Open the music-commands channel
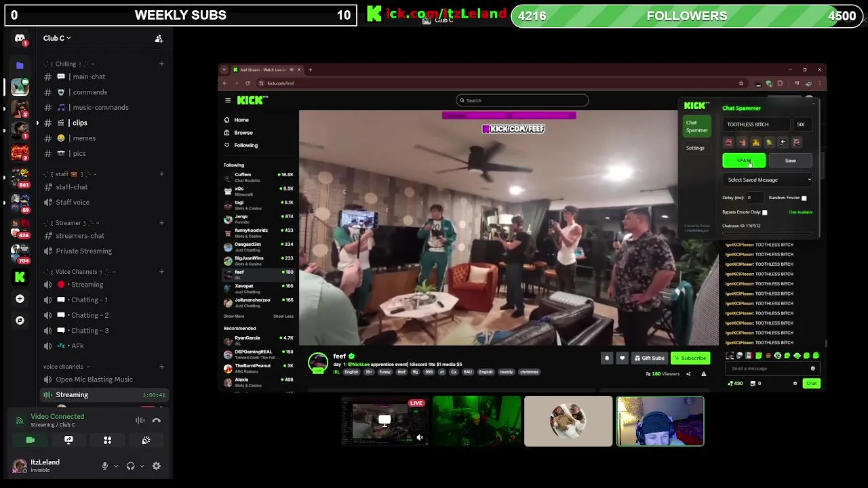Image resolution: width=868 pixels, height=488 pixels. pyautogui.click(x=102, y=107)
